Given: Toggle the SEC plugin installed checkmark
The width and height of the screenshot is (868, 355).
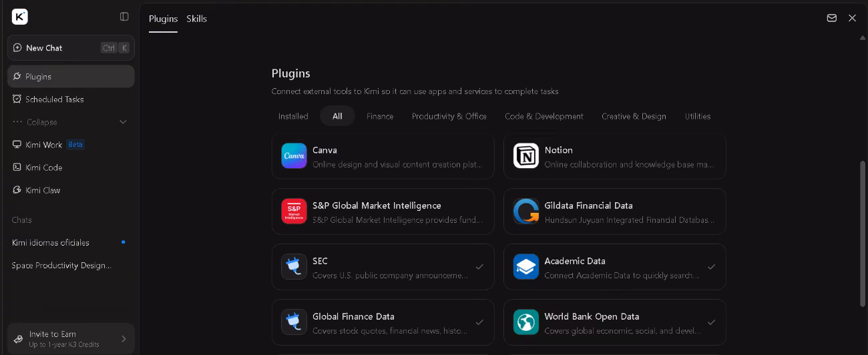Looking at the screenshot, I should click(479, 266).
